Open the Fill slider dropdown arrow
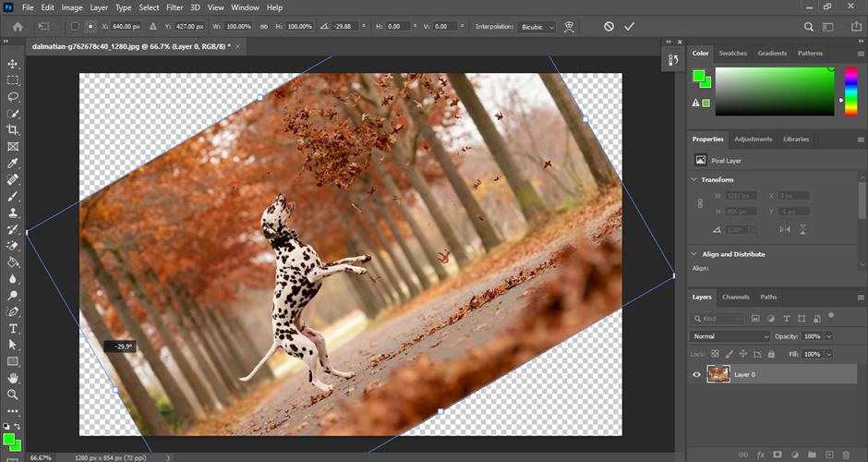The width and height of the screenshot is (868, 462). click(x=828, y=354)
